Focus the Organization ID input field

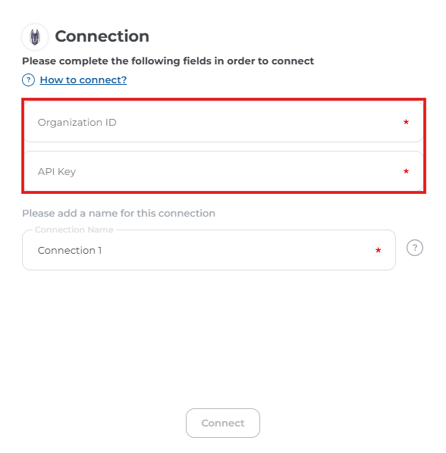tap(223, 122)
